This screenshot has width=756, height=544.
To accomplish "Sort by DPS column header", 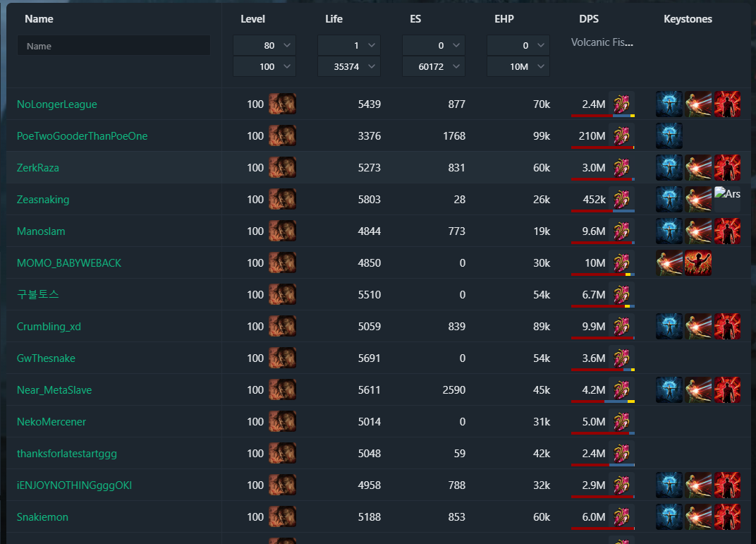I will (589, 19).
